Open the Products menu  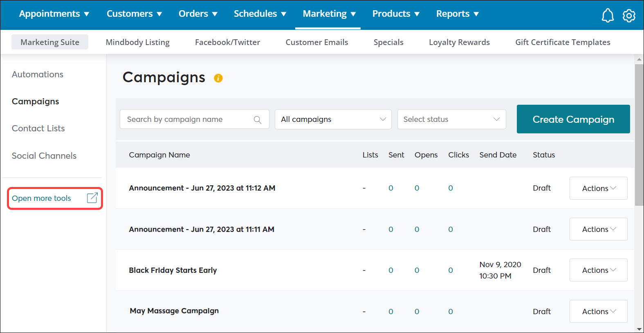pyautogui.click(x=396, y=14)
